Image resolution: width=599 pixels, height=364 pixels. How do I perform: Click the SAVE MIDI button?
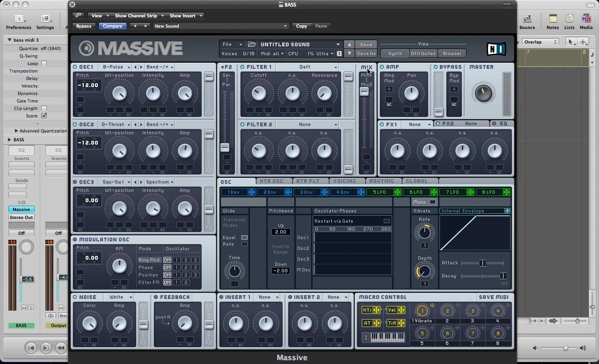point(493,297)
